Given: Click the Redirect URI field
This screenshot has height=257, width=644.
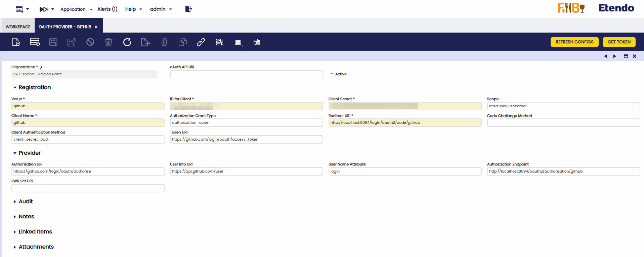Looking at the screenshot, I should pos(405,122).
